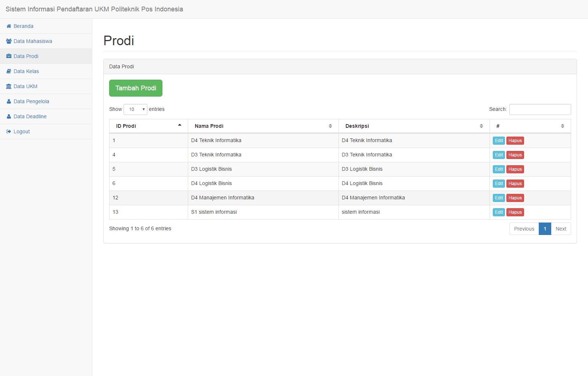Click the Deskripsi column header text
588x376 pixels.
pyautogui.click(x=357, y=126)
